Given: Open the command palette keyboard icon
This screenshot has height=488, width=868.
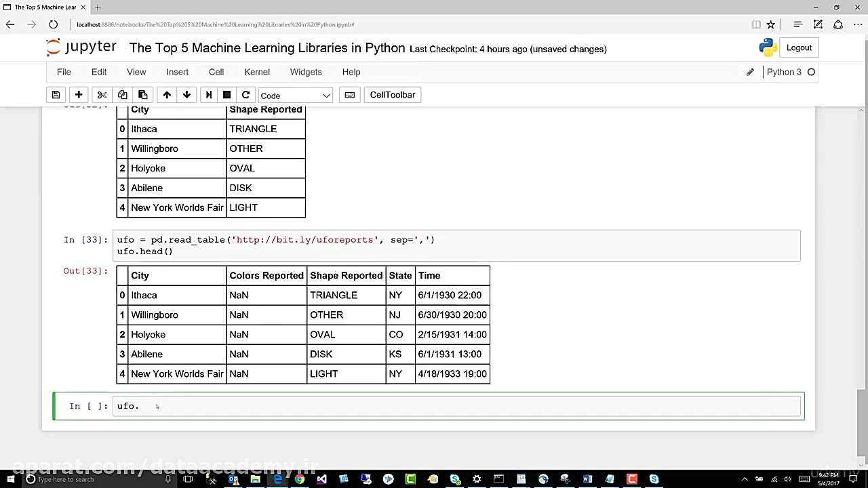Looking at the screenshot, I should [x=350, y=95].
